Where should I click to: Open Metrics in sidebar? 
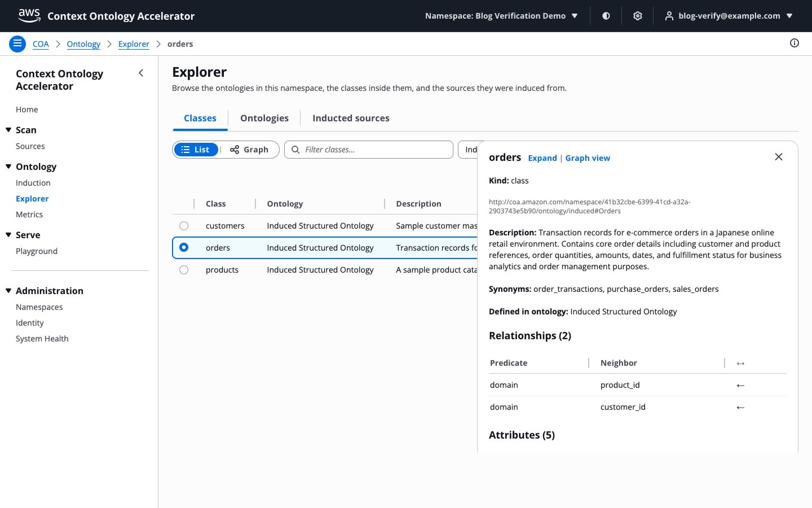pos(29,214)
